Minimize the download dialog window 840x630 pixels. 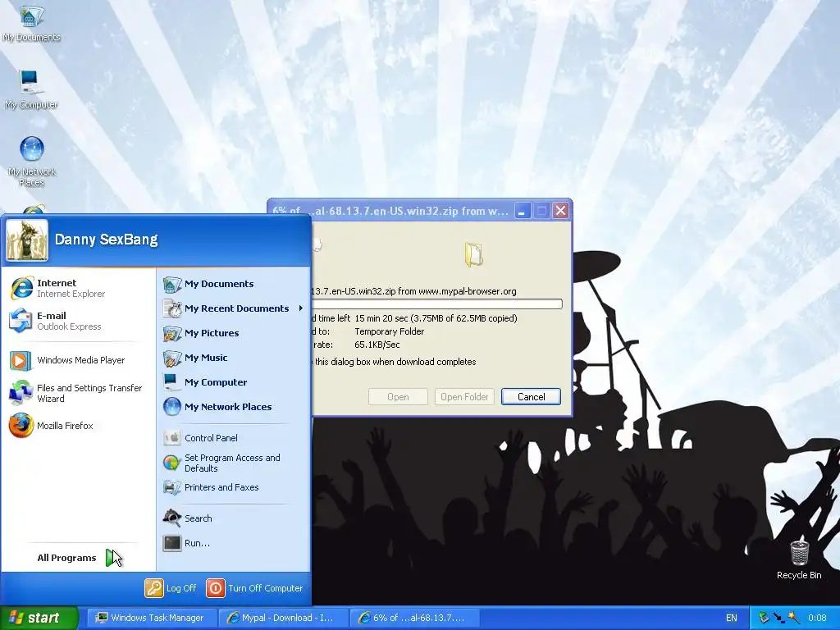(523, 211)
